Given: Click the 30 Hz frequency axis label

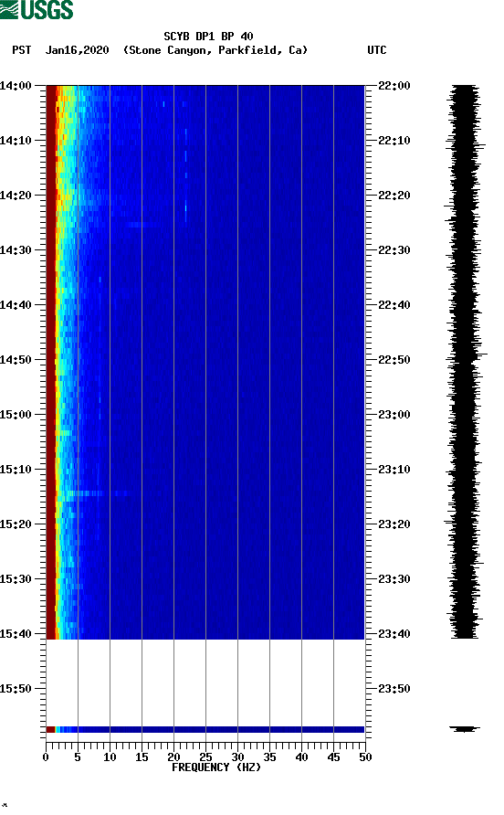Looking at the screenshot, I should pyautogui.click(x=237, y=757).
